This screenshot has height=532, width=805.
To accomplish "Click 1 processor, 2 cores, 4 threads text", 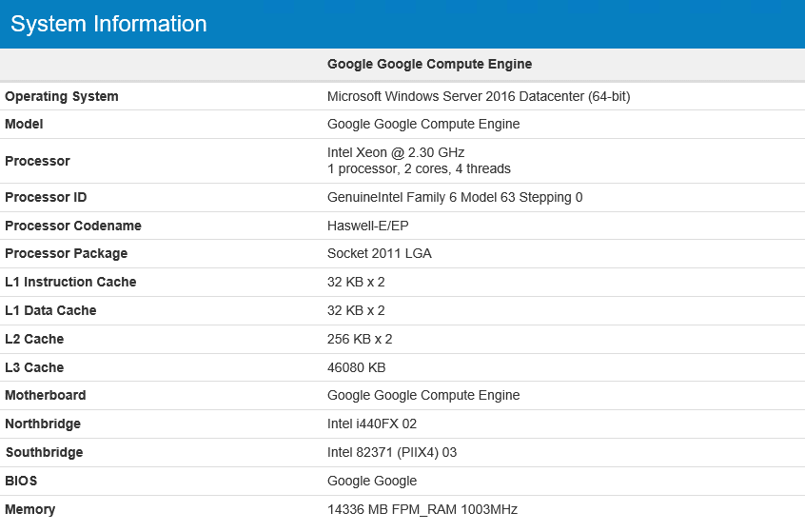I will tap(419, 169).
